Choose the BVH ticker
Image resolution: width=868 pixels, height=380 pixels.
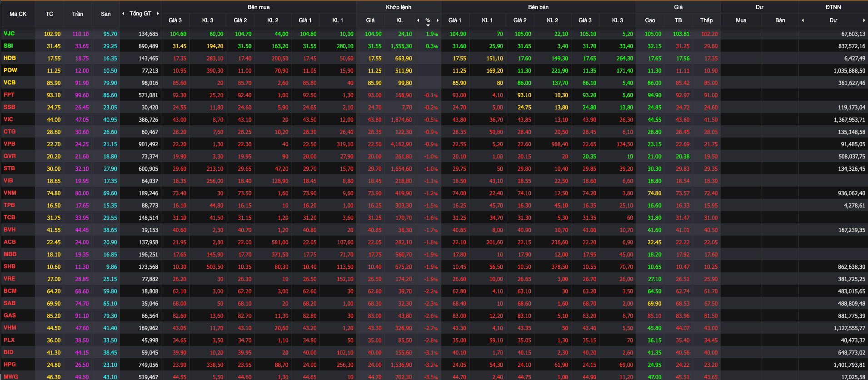(10, 230)
